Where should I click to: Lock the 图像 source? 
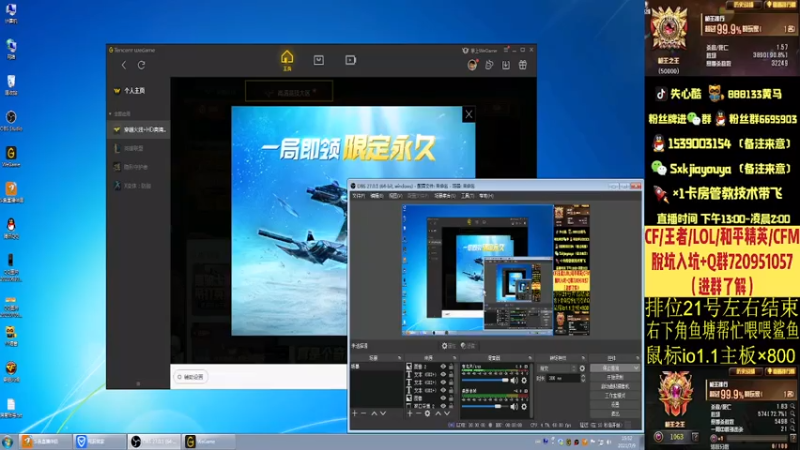coord(451,398)
